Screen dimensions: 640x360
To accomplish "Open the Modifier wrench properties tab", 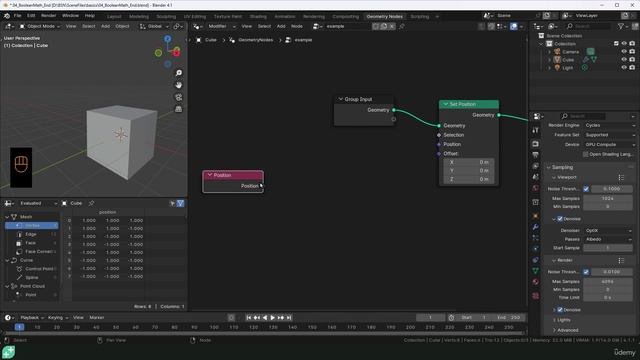I will 536,227.
